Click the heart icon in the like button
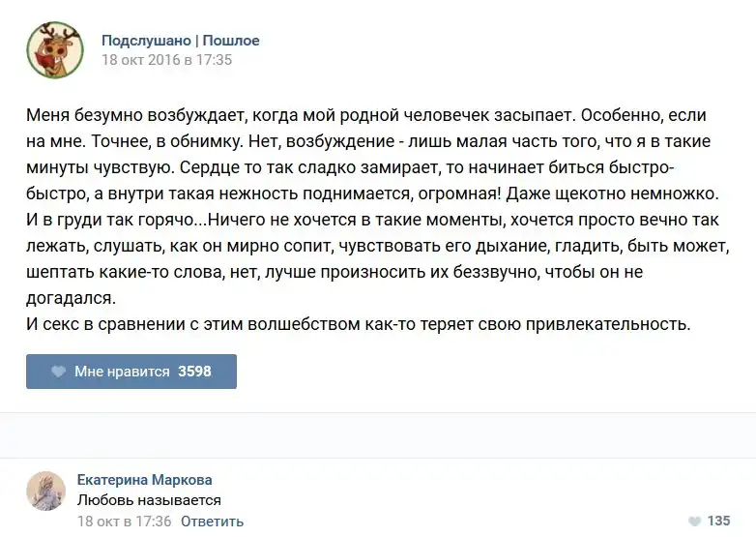The image size is (756, 537). [58, 372]
